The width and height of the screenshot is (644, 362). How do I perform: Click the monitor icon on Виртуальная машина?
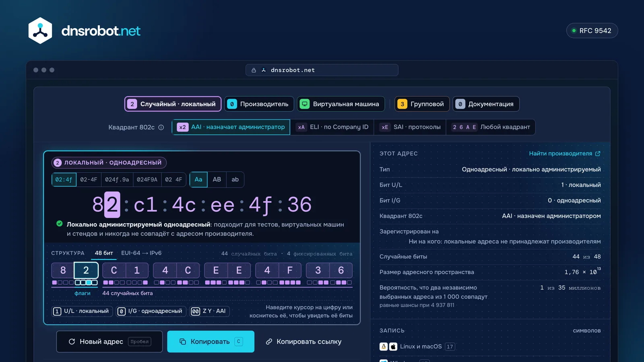coord(305,104)
